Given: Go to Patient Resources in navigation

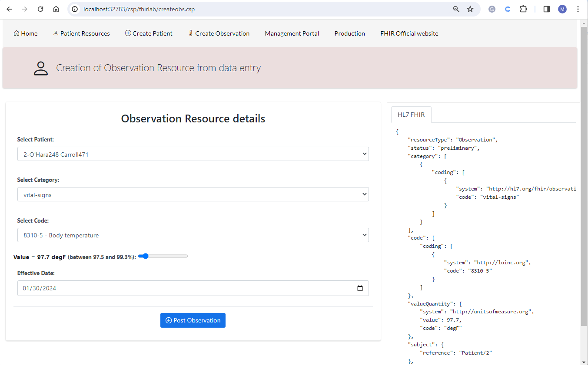Looking at the screenshot, I should pos(81,33).
